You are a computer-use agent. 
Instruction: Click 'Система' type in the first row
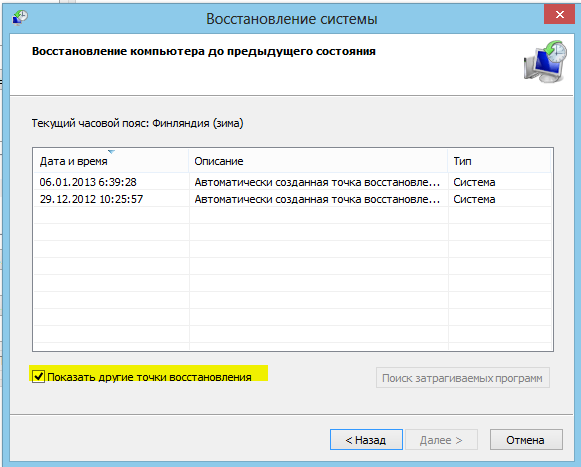coord(474,182)
